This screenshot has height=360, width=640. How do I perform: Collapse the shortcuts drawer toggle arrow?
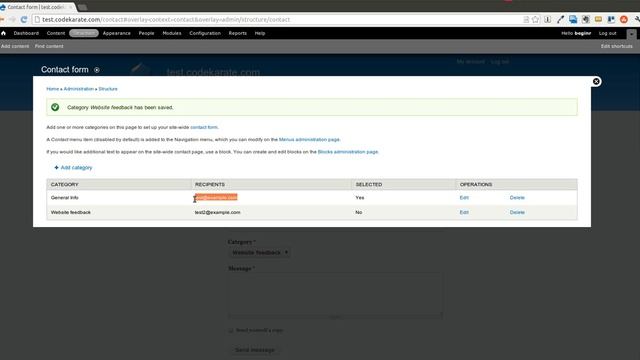pyautogui.click(x=631, y=34)
